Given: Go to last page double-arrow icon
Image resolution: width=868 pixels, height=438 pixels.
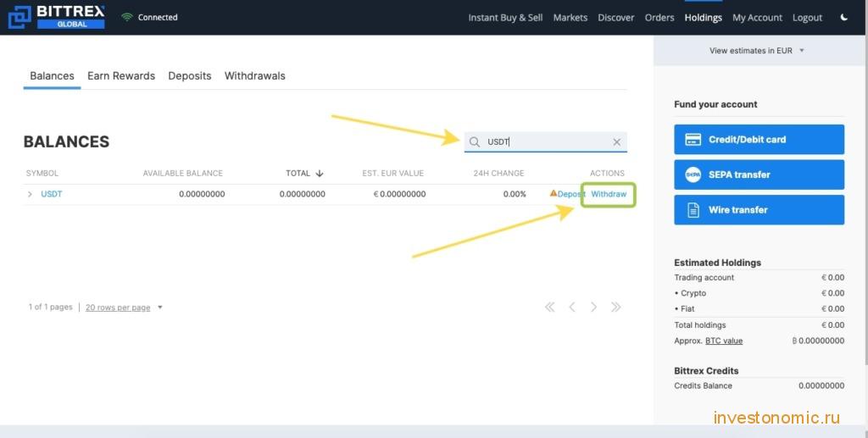Looking at the screenshot, I should 615,307.
